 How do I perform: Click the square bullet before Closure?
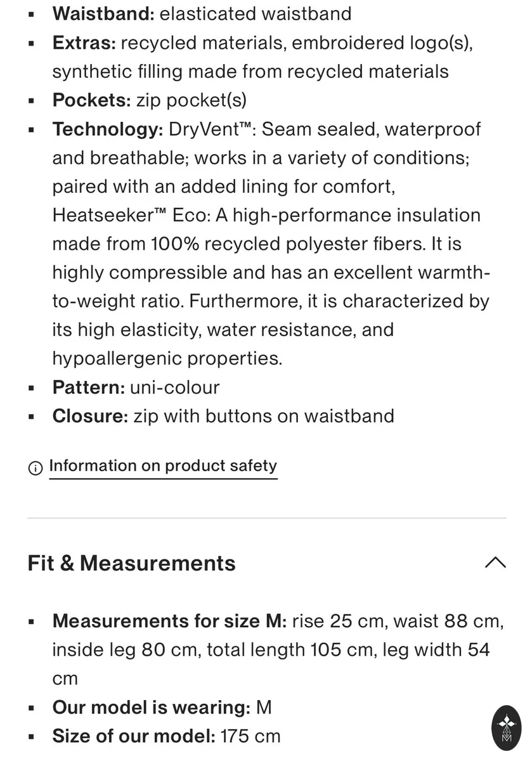click(32, 417)
